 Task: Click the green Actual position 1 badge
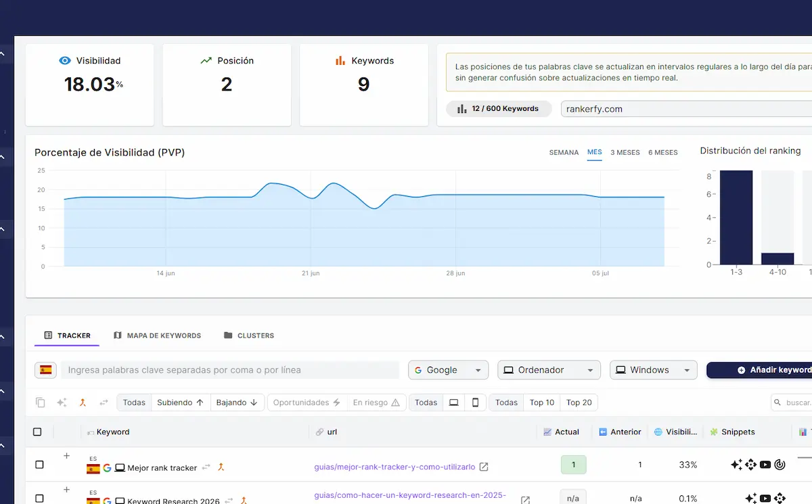coord(573,465)
